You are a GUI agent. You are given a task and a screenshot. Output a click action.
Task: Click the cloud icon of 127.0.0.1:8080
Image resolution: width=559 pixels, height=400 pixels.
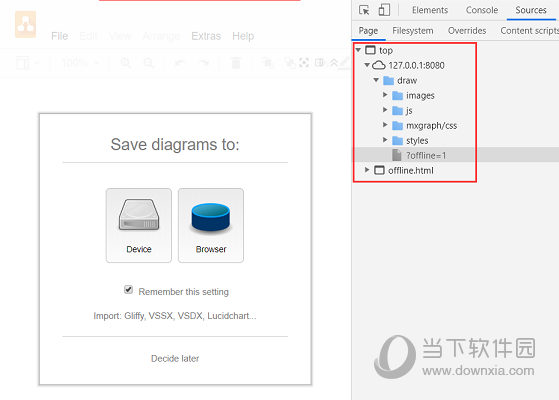point(379,65)
